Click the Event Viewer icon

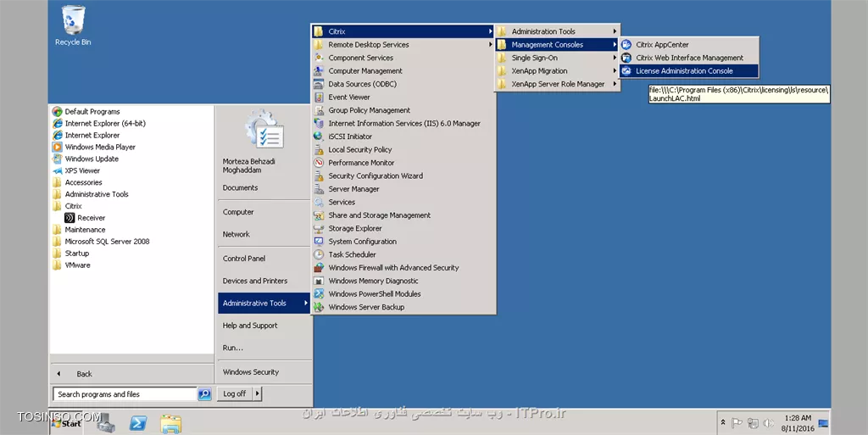coord(319,97)
